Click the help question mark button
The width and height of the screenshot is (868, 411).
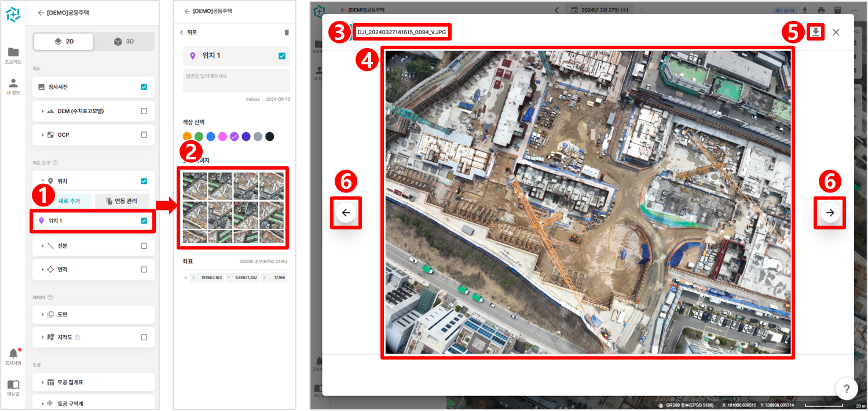[x=846, y=388]
